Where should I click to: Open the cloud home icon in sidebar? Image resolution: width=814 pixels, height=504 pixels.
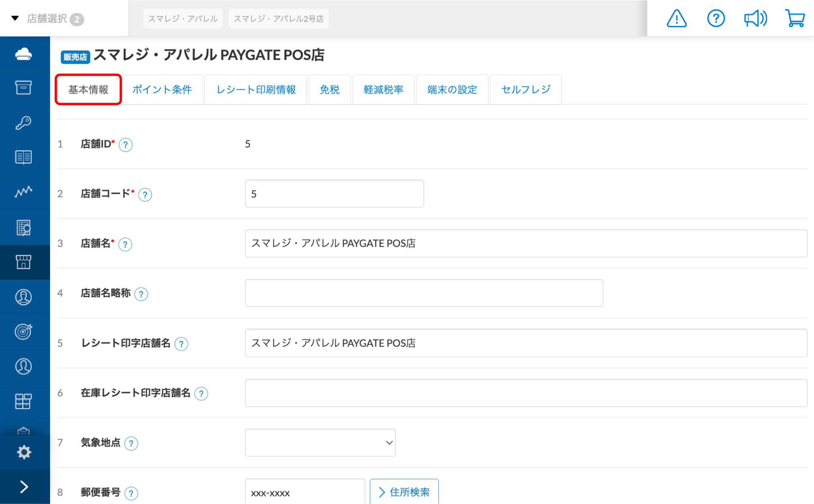(24, 54)
